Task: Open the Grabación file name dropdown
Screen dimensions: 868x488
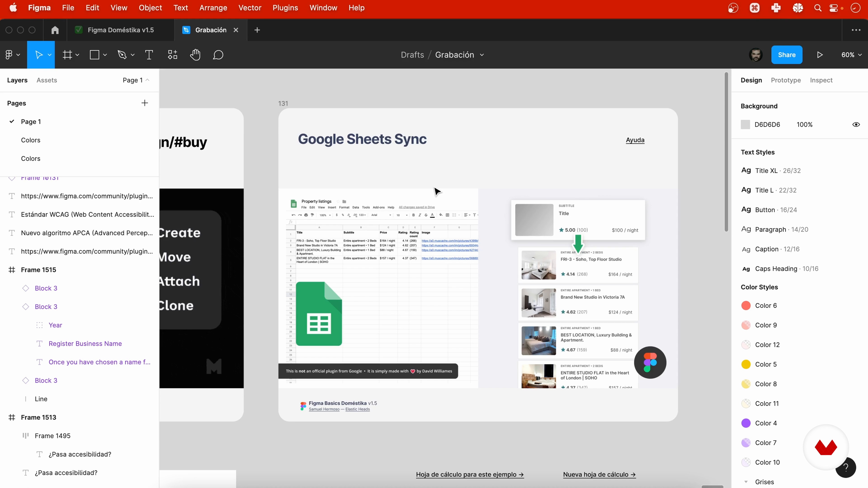Action: 482,55
